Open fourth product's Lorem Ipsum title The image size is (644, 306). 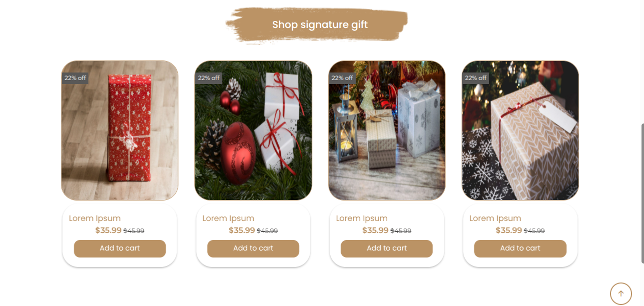(495, 218)
